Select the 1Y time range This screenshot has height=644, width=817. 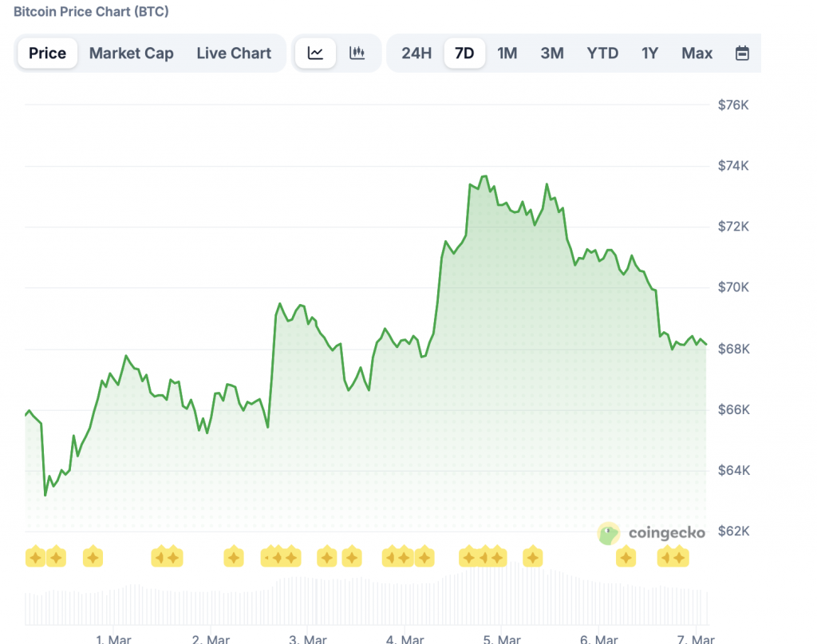tap(649, 53)
